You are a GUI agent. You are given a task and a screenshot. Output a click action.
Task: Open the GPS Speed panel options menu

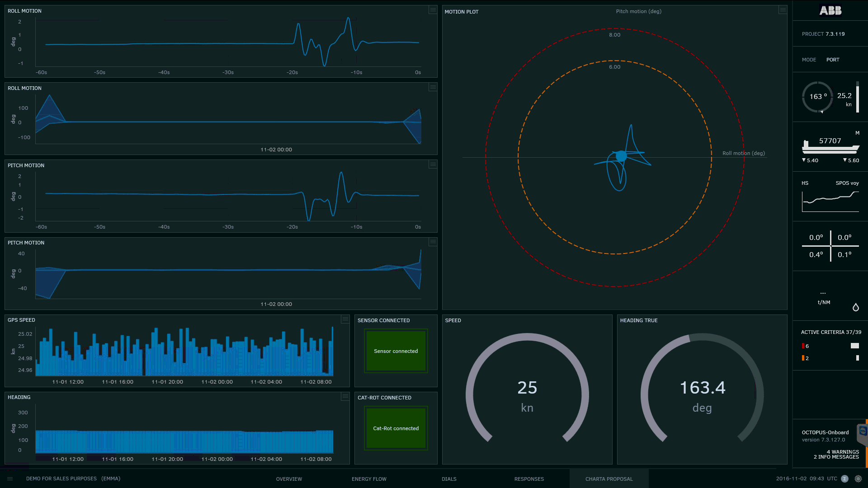(x=345, y=320)
